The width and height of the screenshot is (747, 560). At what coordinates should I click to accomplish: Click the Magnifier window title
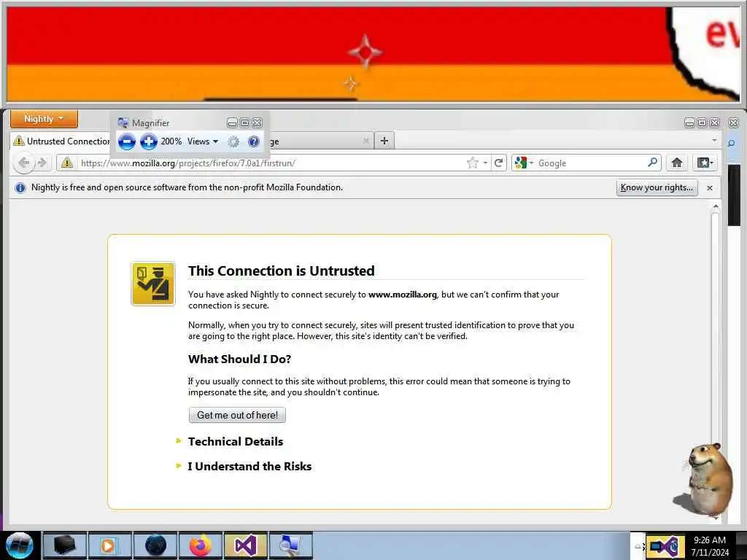150,122
